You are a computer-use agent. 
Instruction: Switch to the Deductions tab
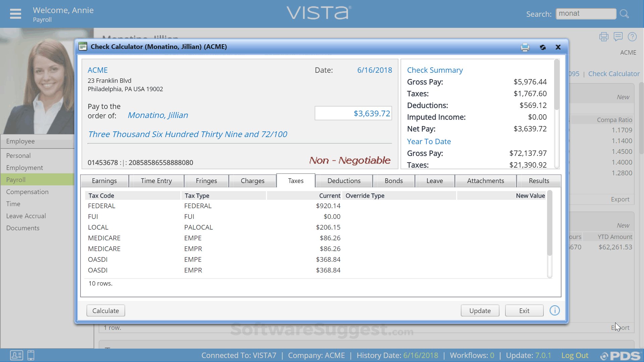click(x=344, y=181)
